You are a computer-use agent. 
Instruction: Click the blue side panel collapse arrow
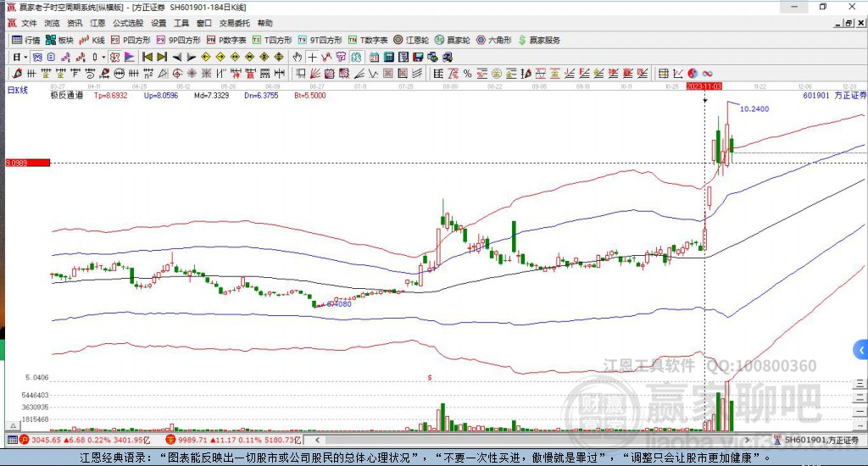861,350
